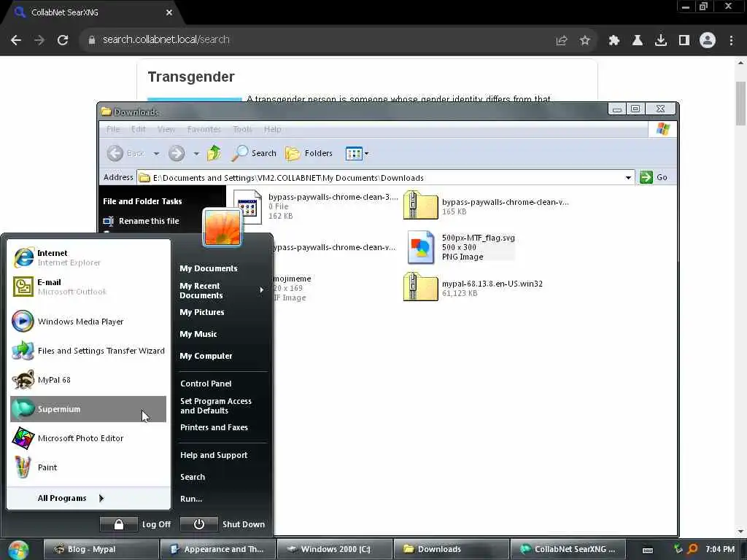Click the Go button in Explorer
The image size is (747, 560).
tap(654, 177)
